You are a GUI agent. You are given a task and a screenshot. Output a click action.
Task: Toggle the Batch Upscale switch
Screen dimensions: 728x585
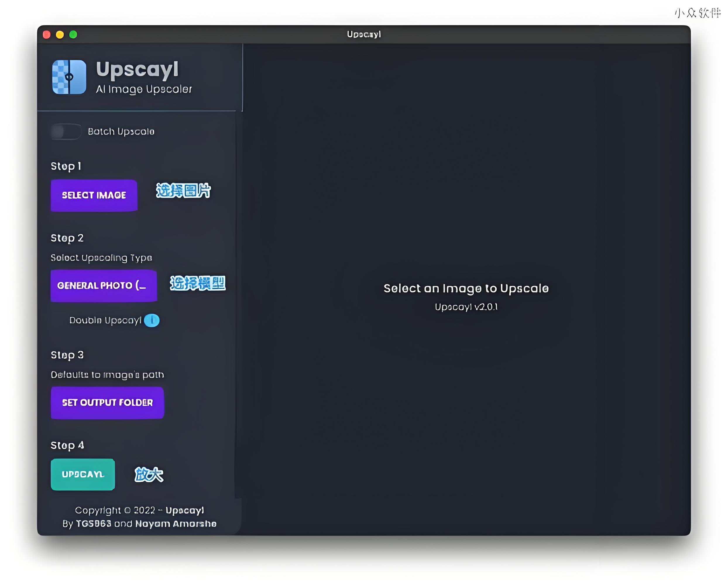click(x=66, y=132)
